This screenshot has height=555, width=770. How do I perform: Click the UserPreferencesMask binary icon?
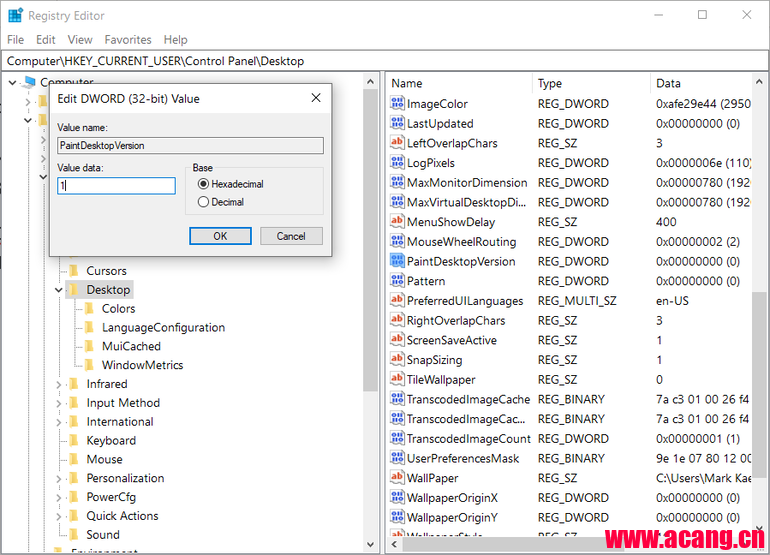coord(397,458)
